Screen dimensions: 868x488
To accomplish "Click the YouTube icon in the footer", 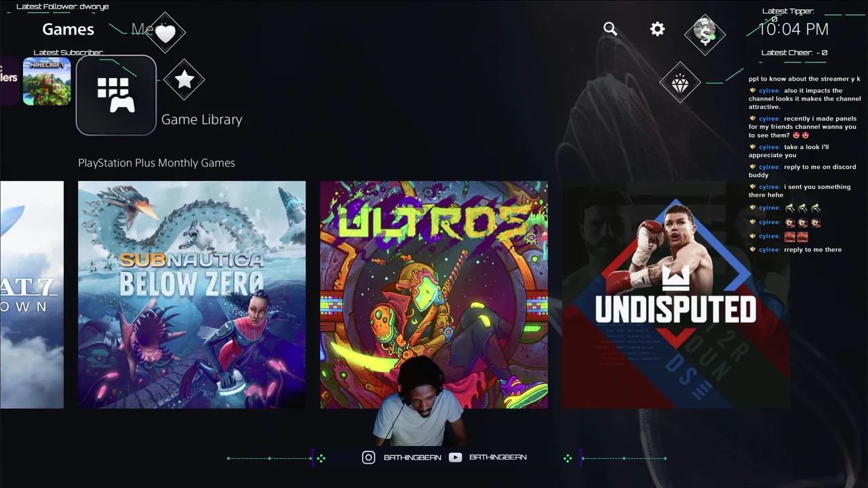I will tap(455, 457).
